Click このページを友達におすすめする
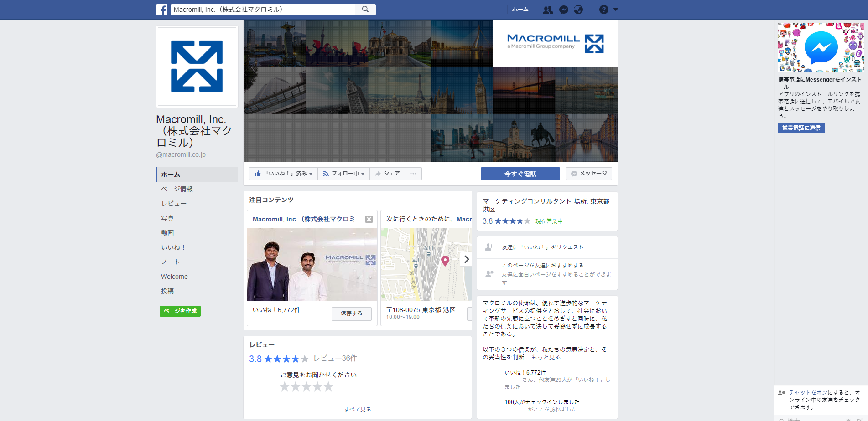Image resolution: width=868 pixels, height=421 pixels. click(x=542, y=265)
